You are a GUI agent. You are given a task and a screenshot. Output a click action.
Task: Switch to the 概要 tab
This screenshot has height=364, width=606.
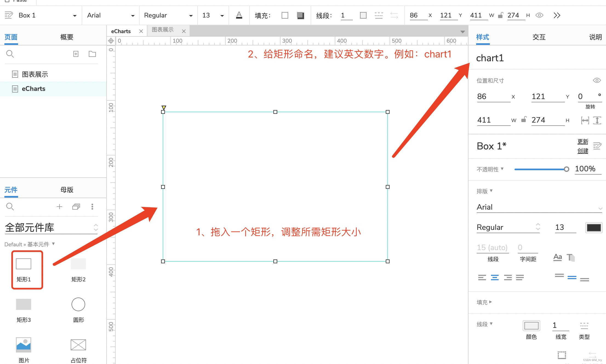pos(67,37)
